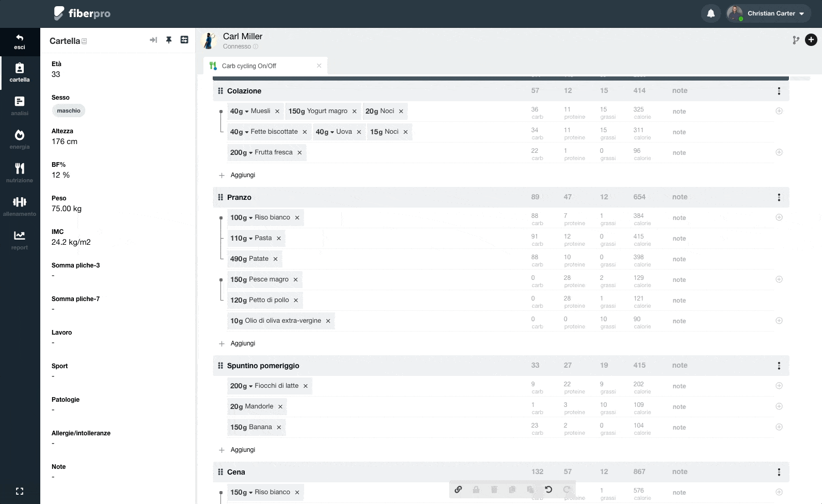Click the branch versions icon
This screenshot has height=504, width=822.
(x=796, y=40)
